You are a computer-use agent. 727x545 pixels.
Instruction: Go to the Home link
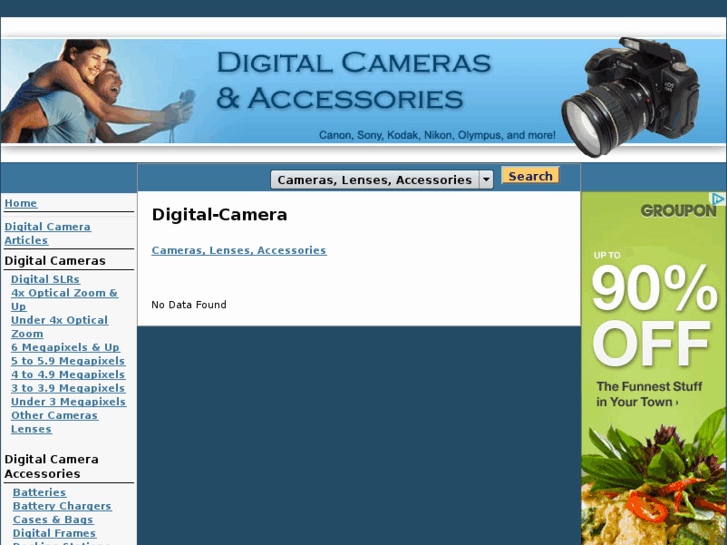(21, 203)
